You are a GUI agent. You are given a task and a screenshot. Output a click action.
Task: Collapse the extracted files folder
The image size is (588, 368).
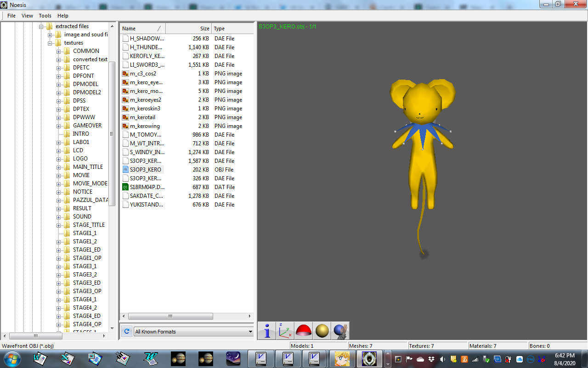[x=41, y=26]
